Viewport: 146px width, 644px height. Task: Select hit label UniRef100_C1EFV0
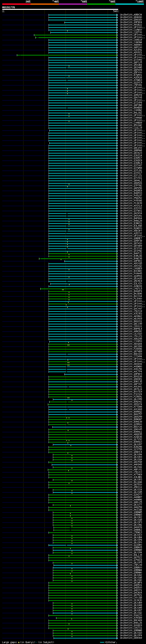131,32
